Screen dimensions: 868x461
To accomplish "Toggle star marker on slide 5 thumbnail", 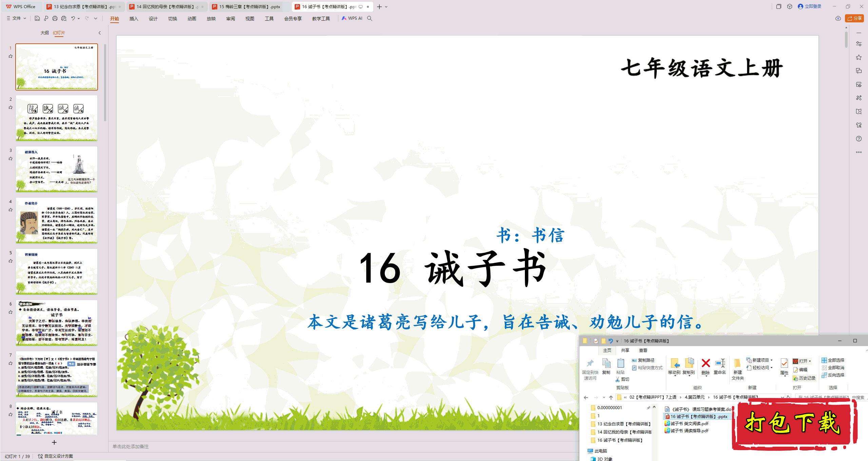I will pyautogui.click(x=11, y=261).
